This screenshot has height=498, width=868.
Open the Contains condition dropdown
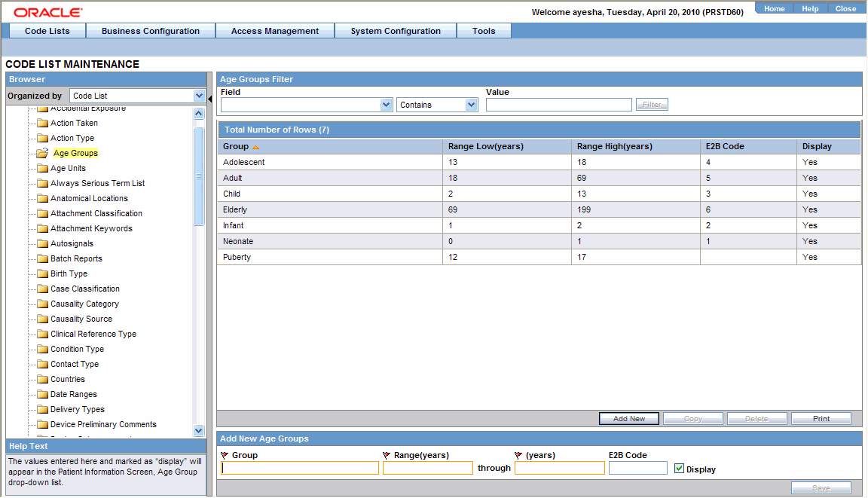471,105
